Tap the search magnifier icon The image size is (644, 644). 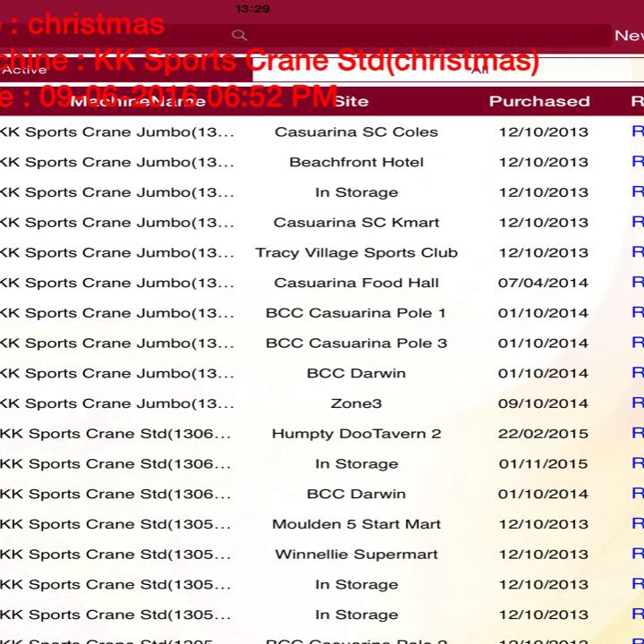pos(239,35)
